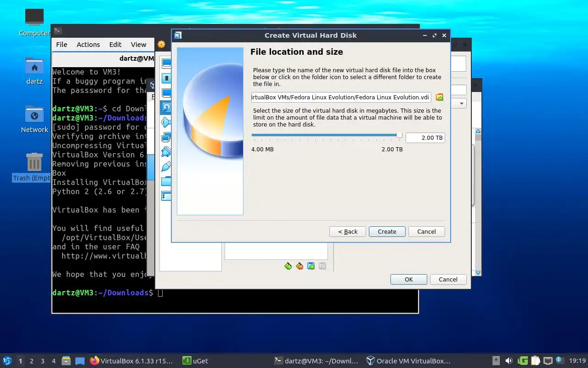
Task: Open the View menu in terminal
Action: click(x=138, y=45)
